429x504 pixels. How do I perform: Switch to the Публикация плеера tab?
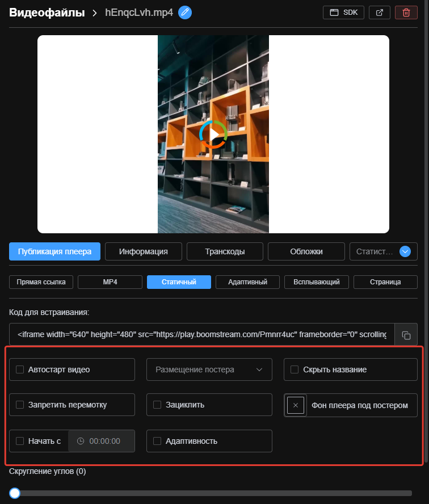coord(54,251)
